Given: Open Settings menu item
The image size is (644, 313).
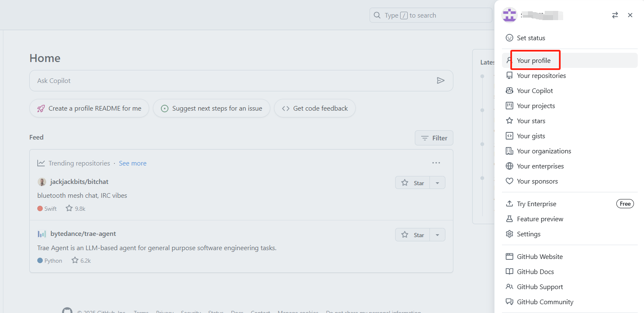Looking at the screenshot, I should point(570,234).
